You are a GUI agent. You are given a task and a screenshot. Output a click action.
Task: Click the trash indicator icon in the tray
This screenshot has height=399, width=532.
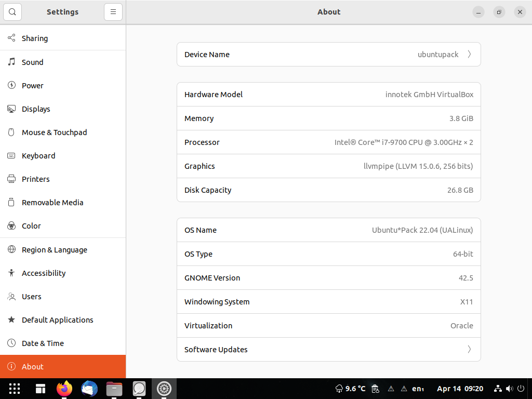(375, 389)
